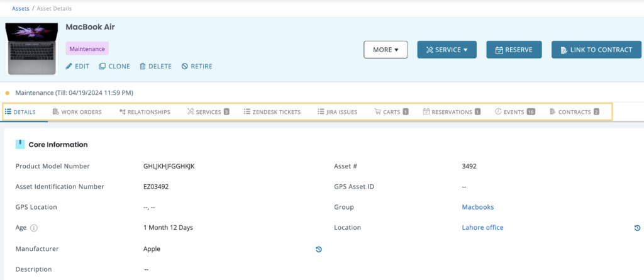Click the age value 1 Month 12 Days
This screenshot has width=644, height=280.
pos(168,228)
